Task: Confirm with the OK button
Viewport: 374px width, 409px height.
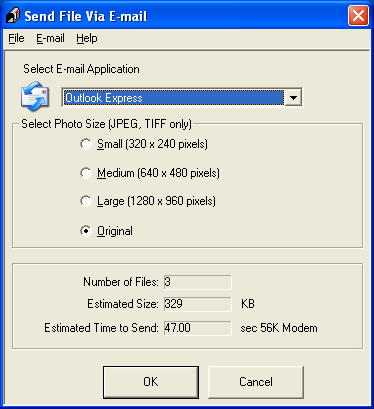Action: 151,382
